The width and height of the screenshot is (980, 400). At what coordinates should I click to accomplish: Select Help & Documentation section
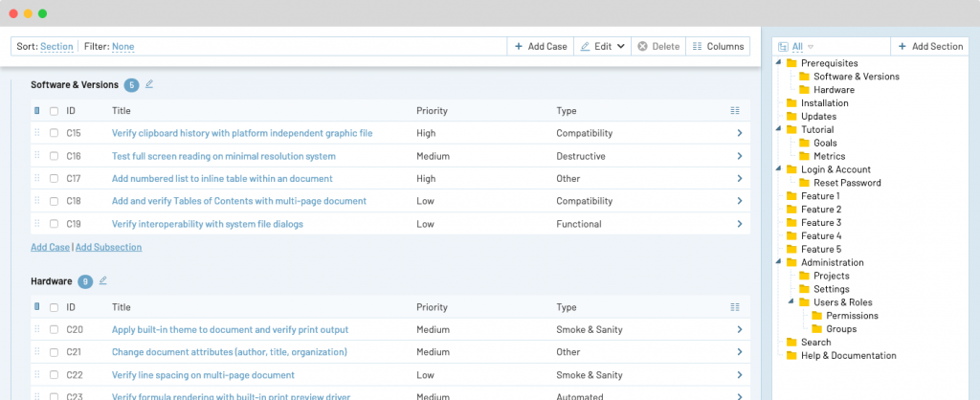click(849, 356)
